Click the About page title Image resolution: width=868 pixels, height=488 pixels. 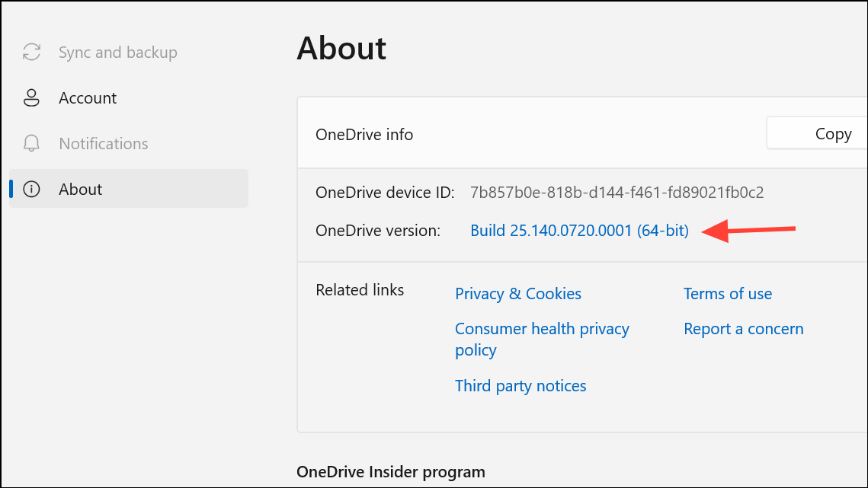pyautogui.click(x=341, y=48)
